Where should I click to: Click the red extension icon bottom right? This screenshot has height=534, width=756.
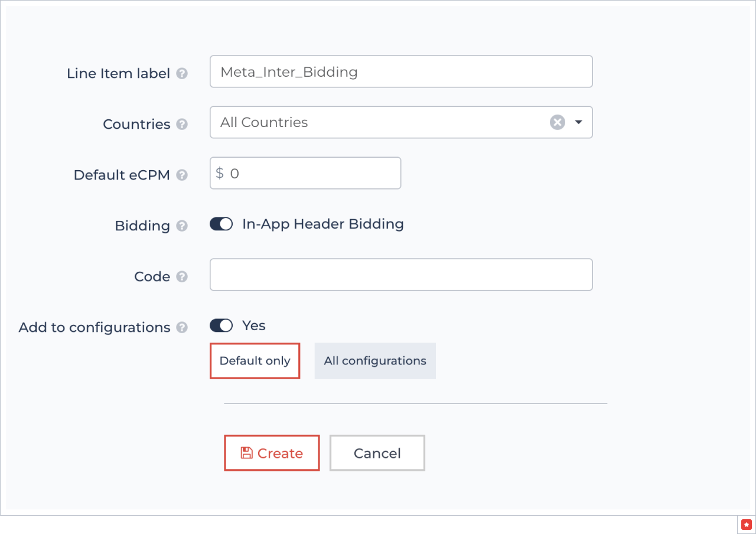pyautogui.click(x=746, y=524)
